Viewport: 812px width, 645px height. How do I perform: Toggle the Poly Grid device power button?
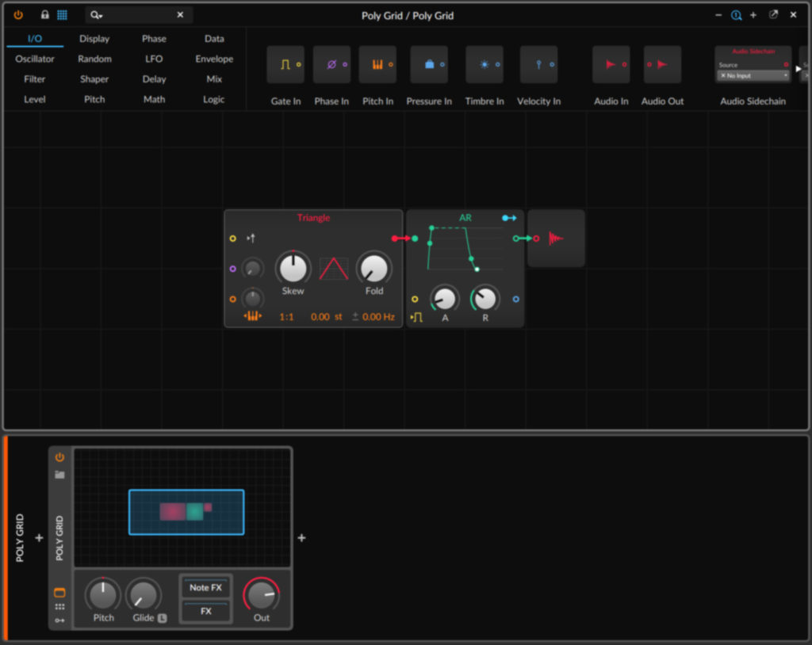pos(59,456)
